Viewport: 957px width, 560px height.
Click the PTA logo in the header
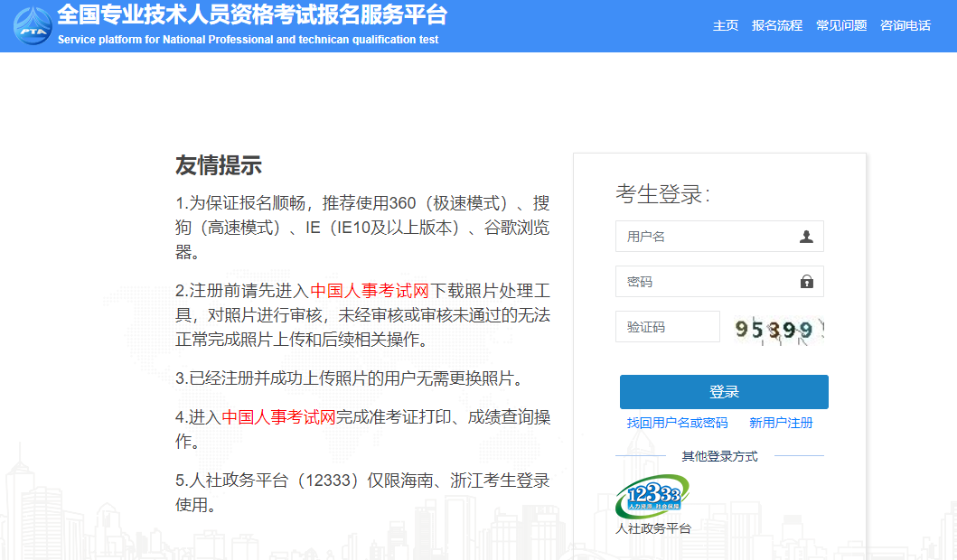tap(33, 25)
